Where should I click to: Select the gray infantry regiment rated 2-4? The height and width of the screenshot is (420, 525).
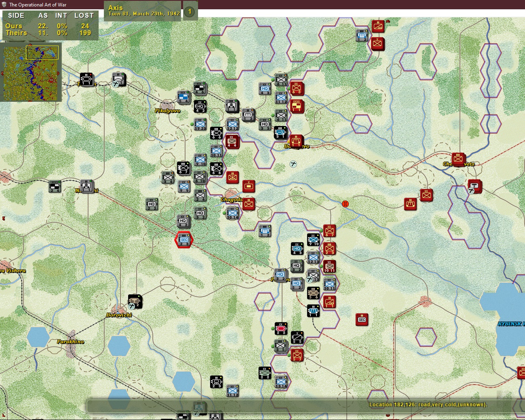click(200, 195)
